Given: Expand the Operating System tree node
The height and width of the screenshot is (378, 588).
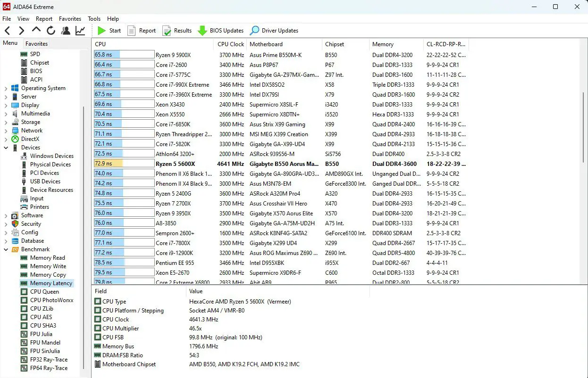Looking at the screenshot, I should point(6,88).
